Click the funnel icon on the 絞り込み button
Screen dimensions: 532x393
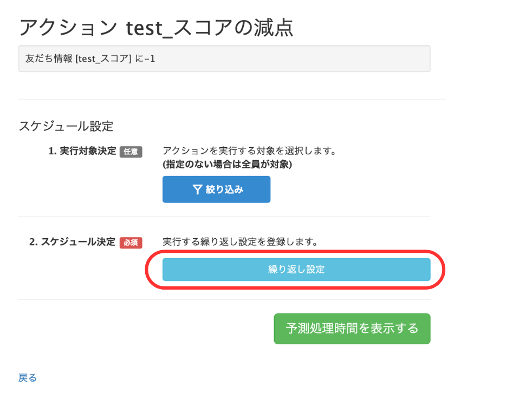point(197,189)
